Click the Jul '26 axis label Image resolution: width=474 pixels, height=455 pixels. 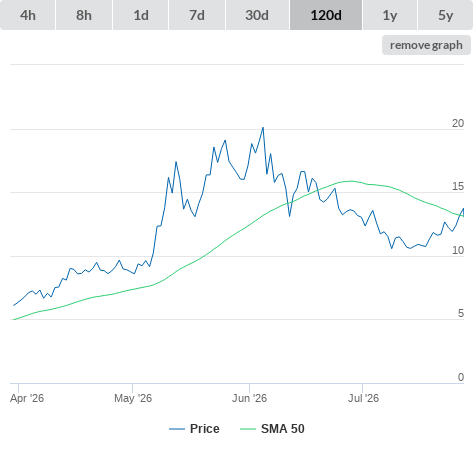[x=363, y=398]
